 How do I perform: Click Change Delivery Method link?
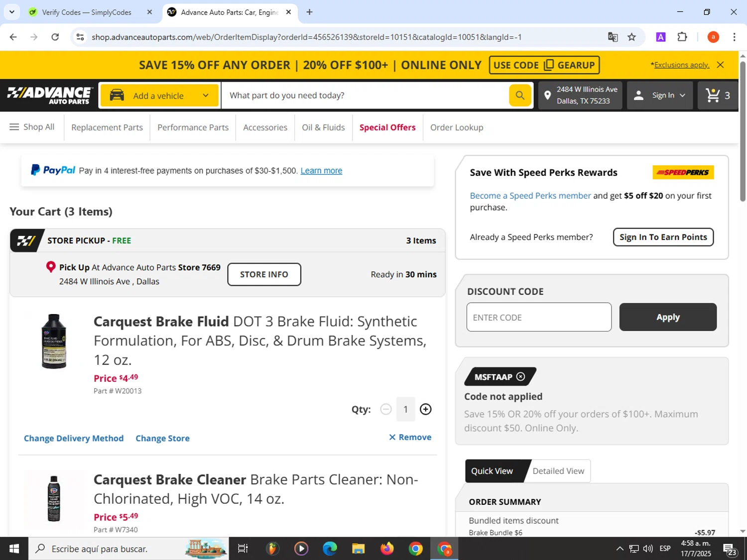click(x=74, y=438)
